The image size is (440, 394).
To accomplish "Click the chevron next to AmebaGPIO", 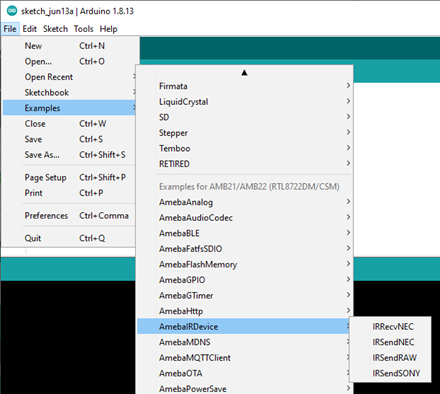I will coord(348,279).
